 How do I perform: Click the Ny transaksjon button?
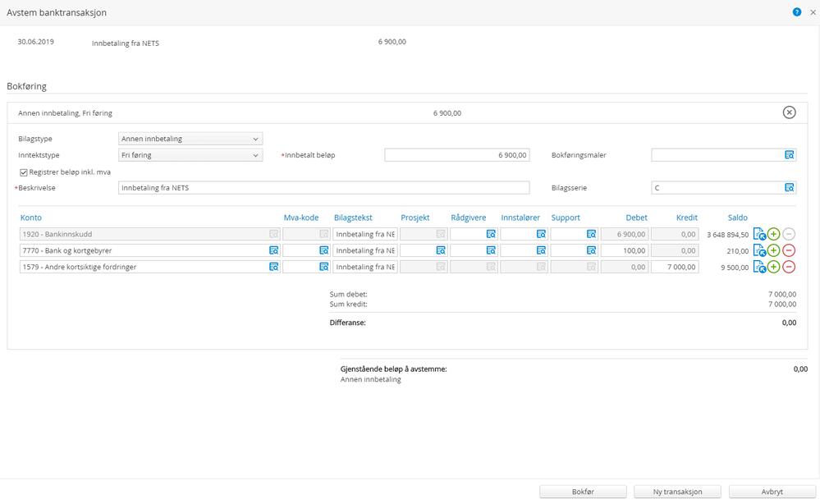677,492
